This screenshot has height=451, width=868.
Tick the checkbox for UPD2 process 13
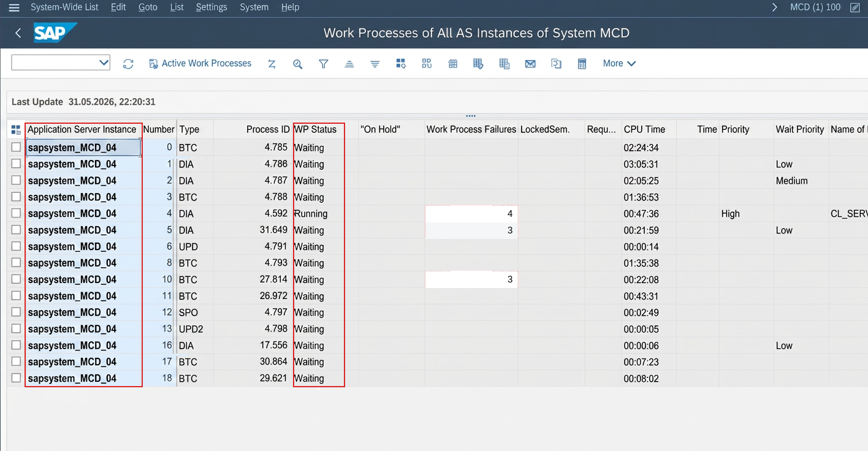click(16, 328)
